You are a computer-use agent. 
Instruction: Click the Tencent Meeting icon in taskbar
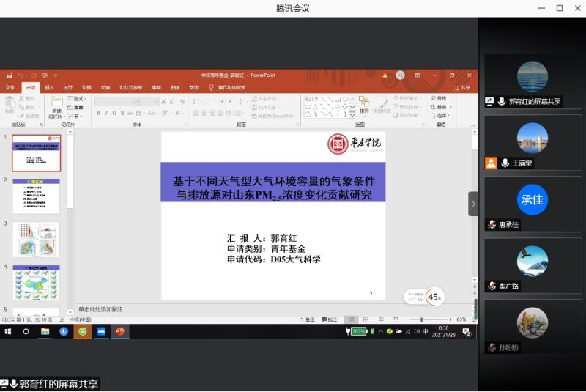coord(100,331)
